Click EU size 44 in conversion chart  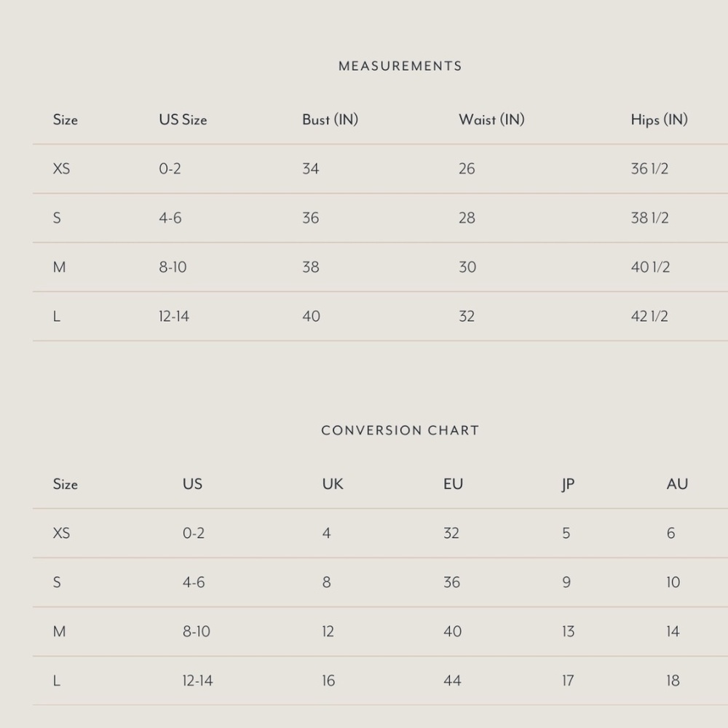point(452,681)
